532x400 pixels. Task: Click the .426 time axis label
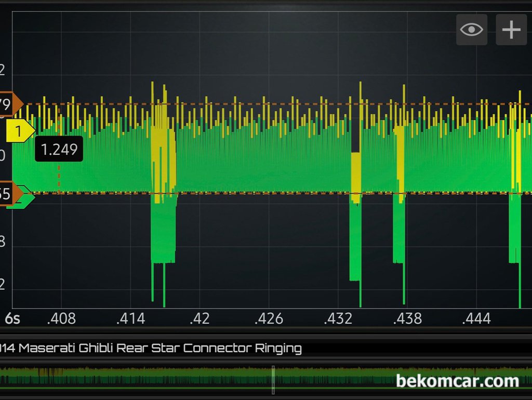click(269, 318)
